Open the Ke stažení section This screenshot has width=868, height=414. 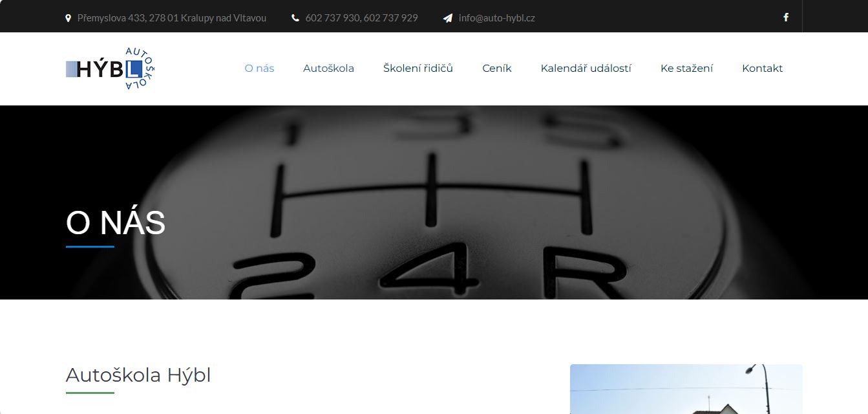(x=686, y=69)
